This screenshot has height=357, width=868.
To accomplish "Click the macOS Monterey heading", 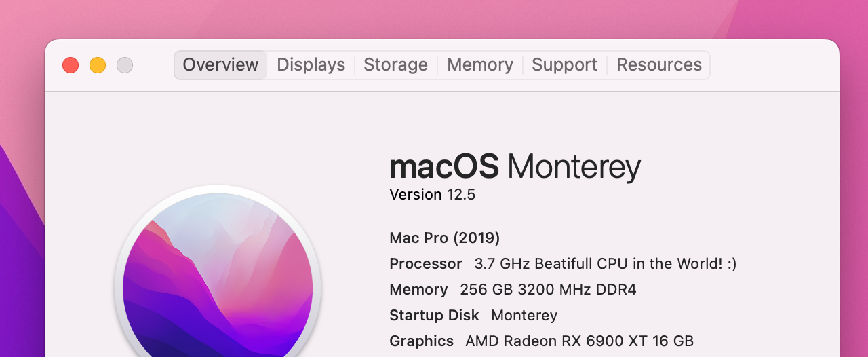I will 515,166.
